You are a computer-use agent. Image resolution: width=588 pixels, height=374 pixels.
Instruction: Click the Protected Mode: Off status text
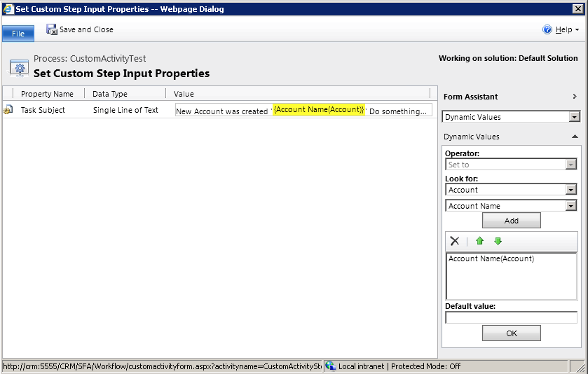(425, 366)
